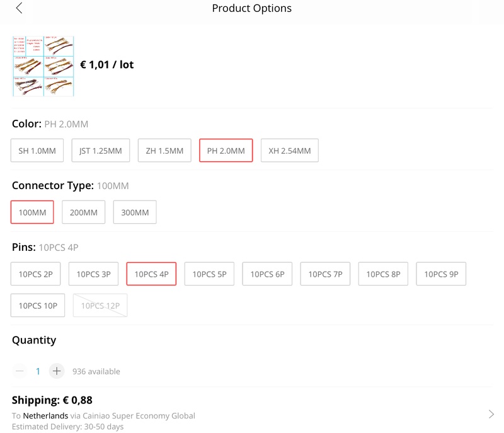Viewport: 504px width, 433px height.
Task: Expand shipping details chevron
Action: [491, 414]
